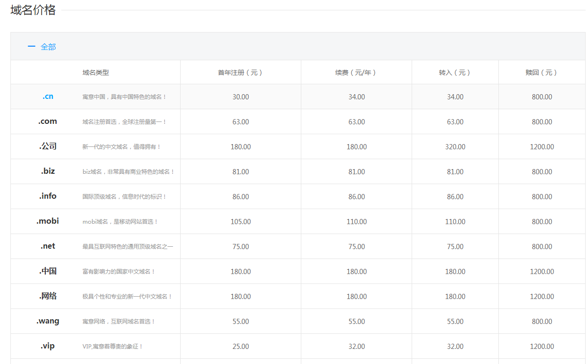Click the .vip domain name
This screenshot has width=588, height=364.
[x=48, y=346]
